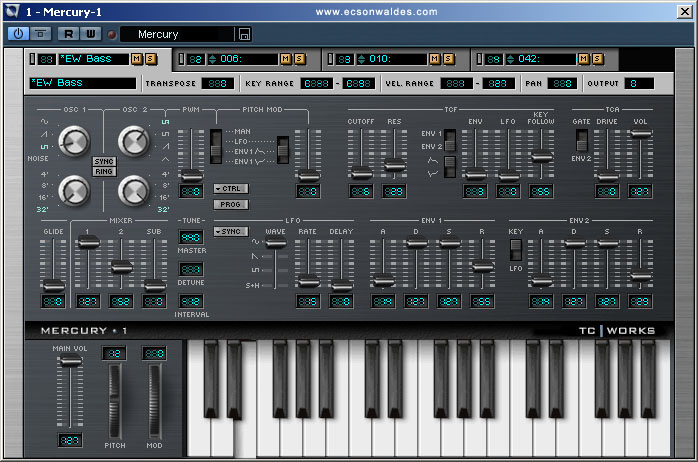Adjust the ENV 1 attack slider
Screen dimensions: 698x462
point(383,280)
